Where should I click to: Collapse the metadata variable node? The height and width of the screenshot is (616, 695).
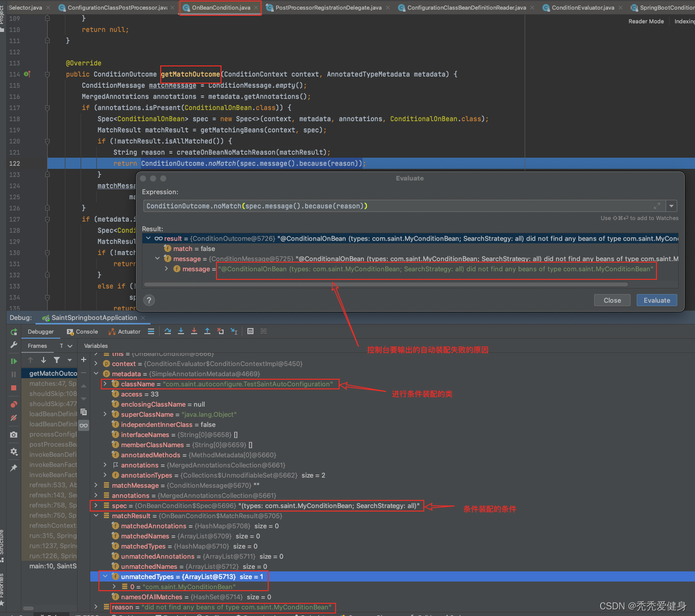coord(96,374)
